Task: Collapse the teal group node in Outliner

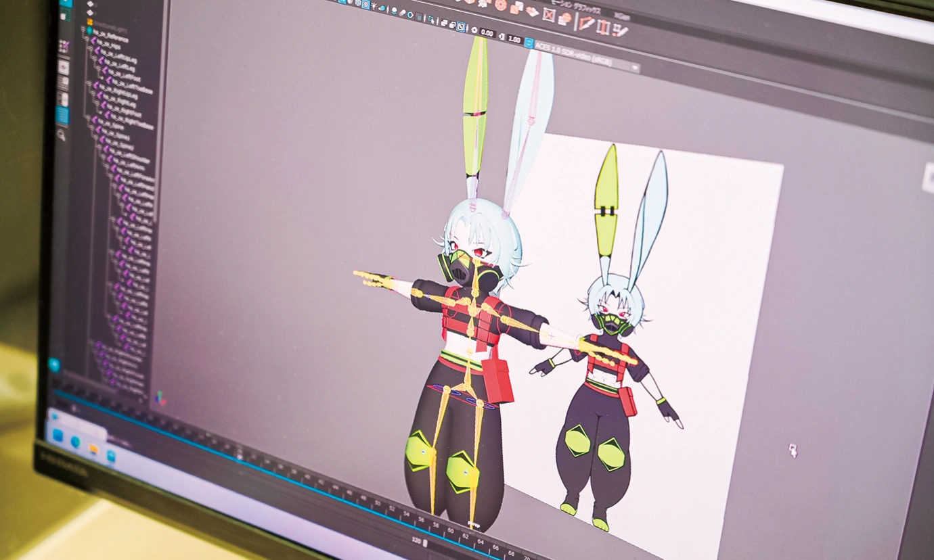Action: click(83, 29)
